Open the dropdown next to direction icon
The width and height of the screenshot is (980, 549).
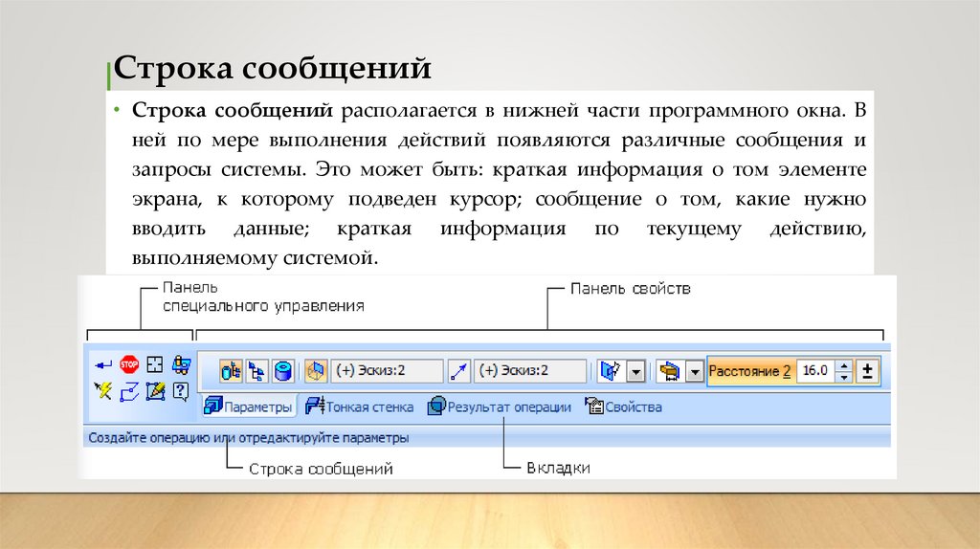[636, 372]
